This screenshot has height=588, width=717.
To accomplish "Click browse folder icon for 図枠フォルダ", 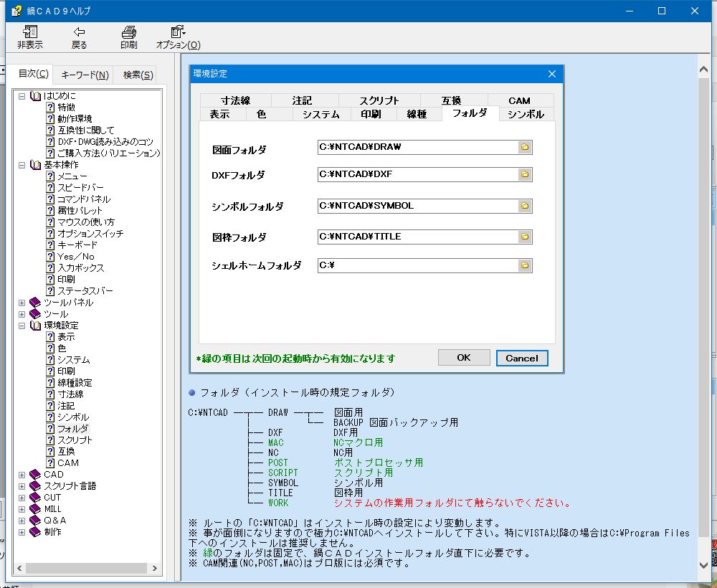I will click(x=525, y=237).
